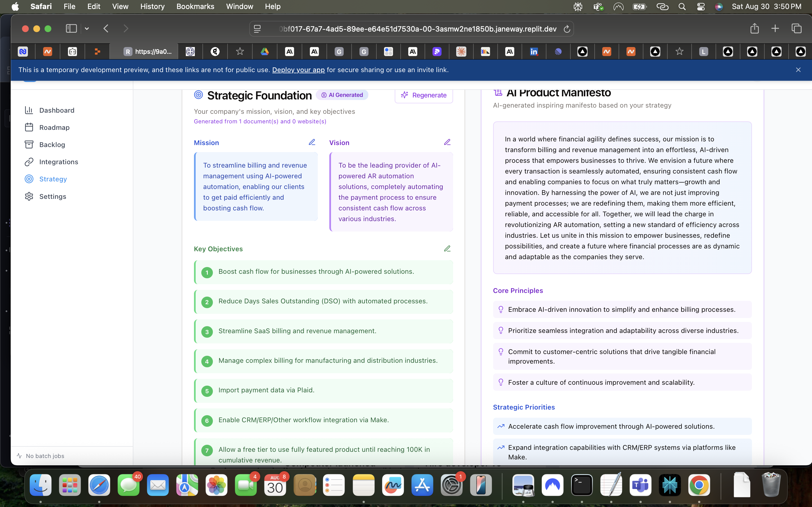The height and width of the screenshot is (507, 812).
Task: Expand the tab group chevron beside the sidebar
Action: click(x=87, y=28)
